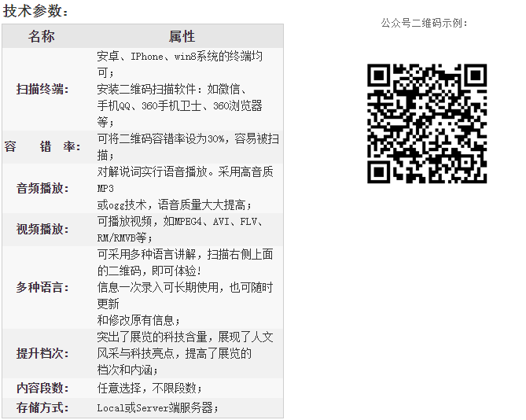Viewport: 526px width, 420px height.
Task: Click text 可采用多种语言讲解
Action: tap(146, 254)
